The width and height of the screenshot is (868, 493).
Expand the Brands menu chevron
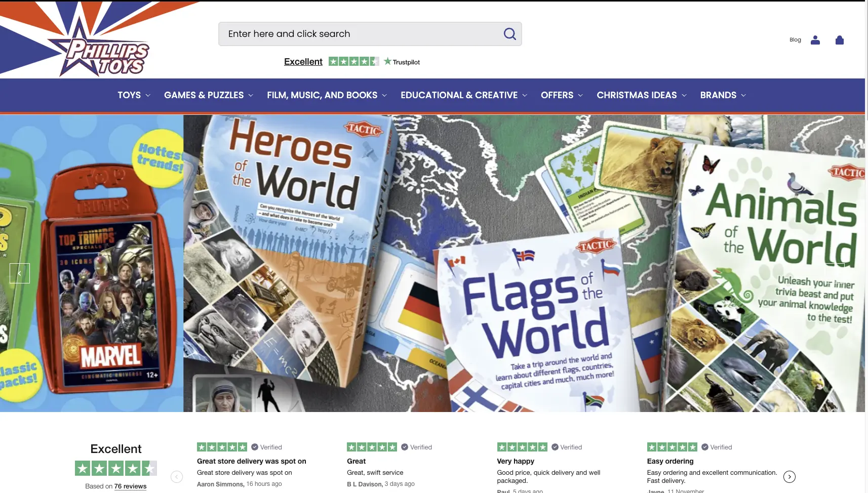(x=743, y=95)
